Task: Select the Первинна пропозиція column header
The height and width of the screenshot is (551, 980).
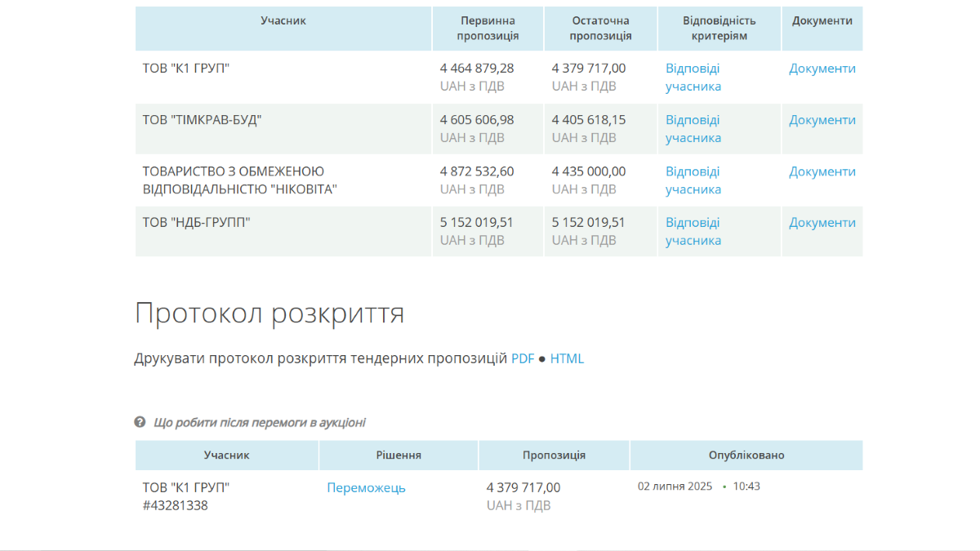Action: click(x=488, y=29)
